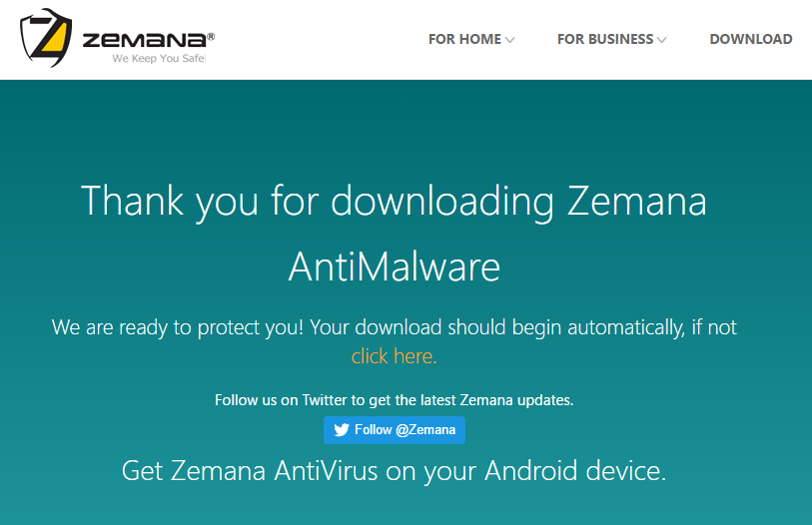Click the "@Zemana" handle in the follow button

[425, 430]
